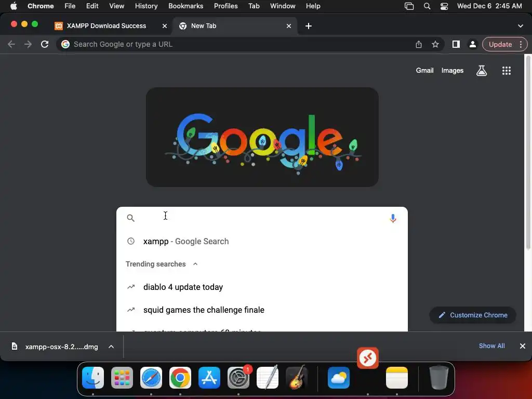The height and width of the screenshot is (399, 532).
Task: Start voice search with the microphone
Action: pyautogui.click(x=393, y=218)
